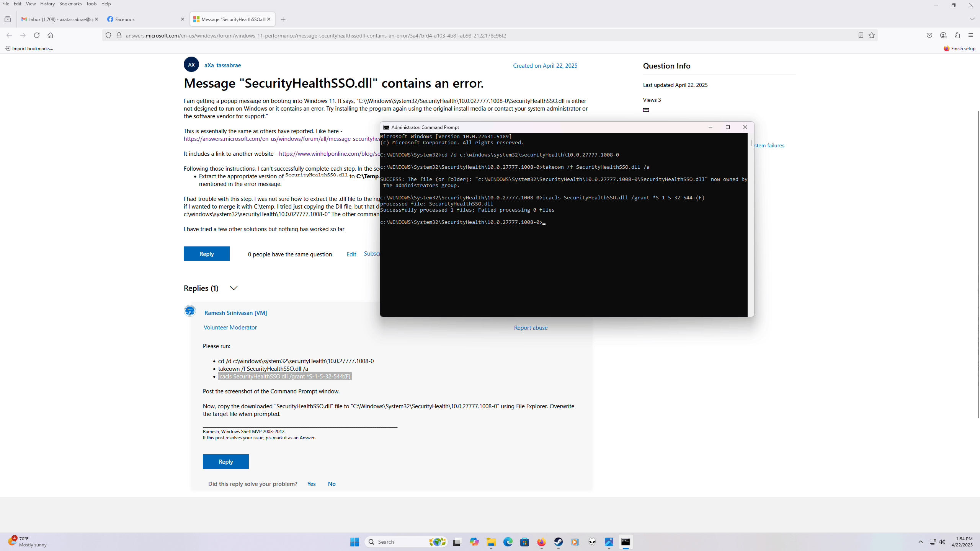Bookmark this page with star icon
The image size is (980, 551).
coord(872,35)
